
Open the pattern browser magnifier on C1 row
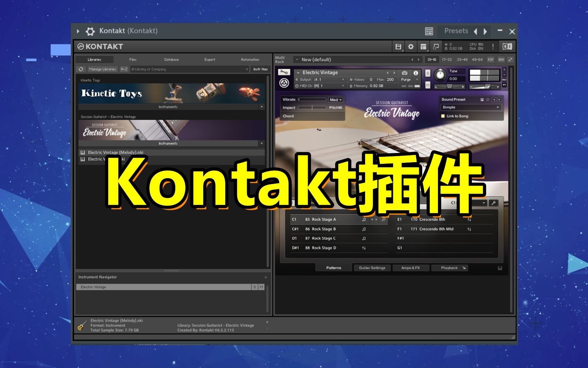pyautogui.click(x=383, y=219)
